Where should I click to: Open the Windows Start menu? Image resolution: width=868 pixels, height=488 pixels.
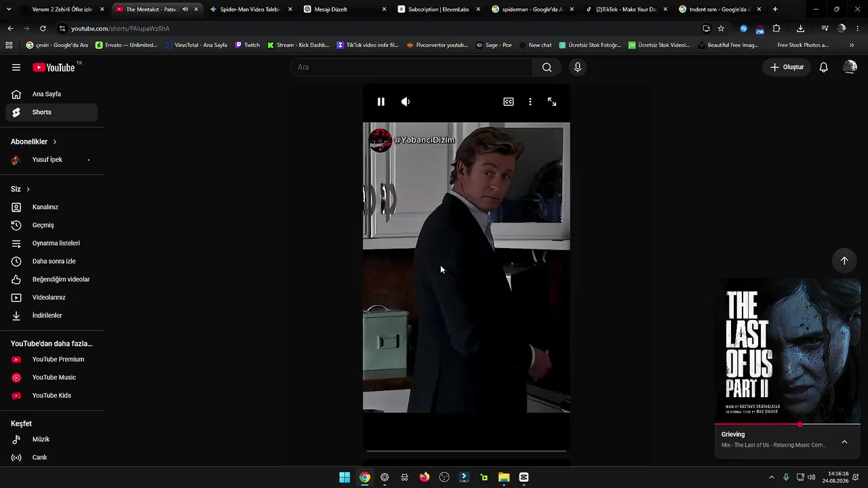point(344,477)
